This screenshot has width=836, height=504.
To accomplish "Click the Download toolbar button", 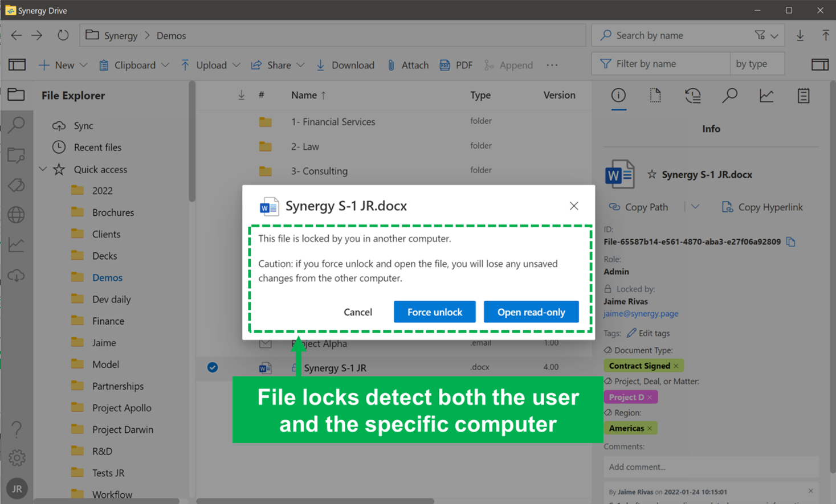I will (x=345, y=65).
